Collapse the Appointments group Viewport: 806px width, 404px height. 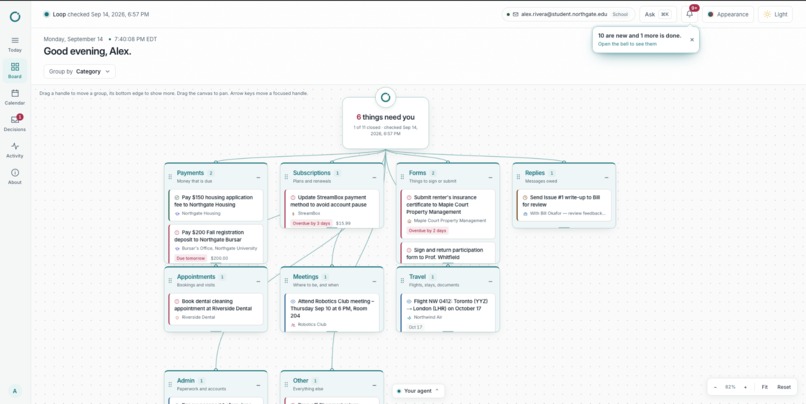pos(258,281)
